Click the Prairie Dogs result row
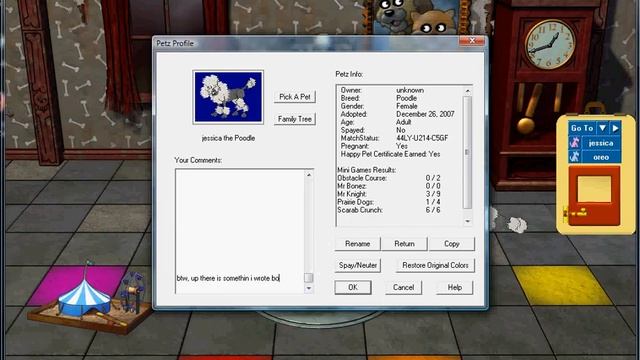 (389, 202)
